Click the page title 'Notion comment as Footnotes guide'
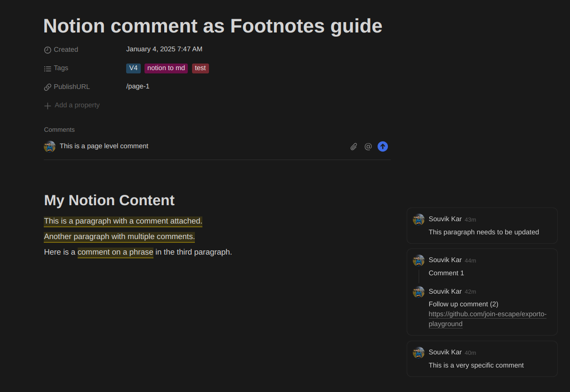Screen dimensions: 570x392 (213, 26)
